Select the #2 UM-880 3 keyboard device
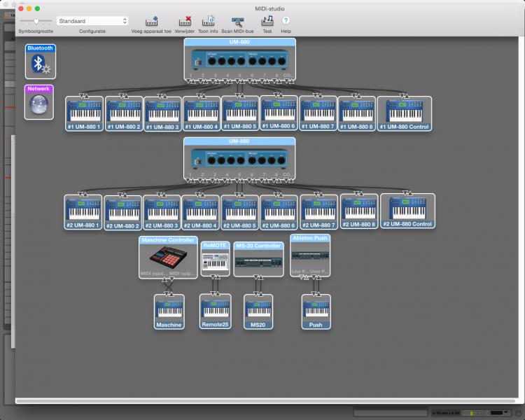Image resolution: width=525 pixels, height=420 pixels. 162,213
